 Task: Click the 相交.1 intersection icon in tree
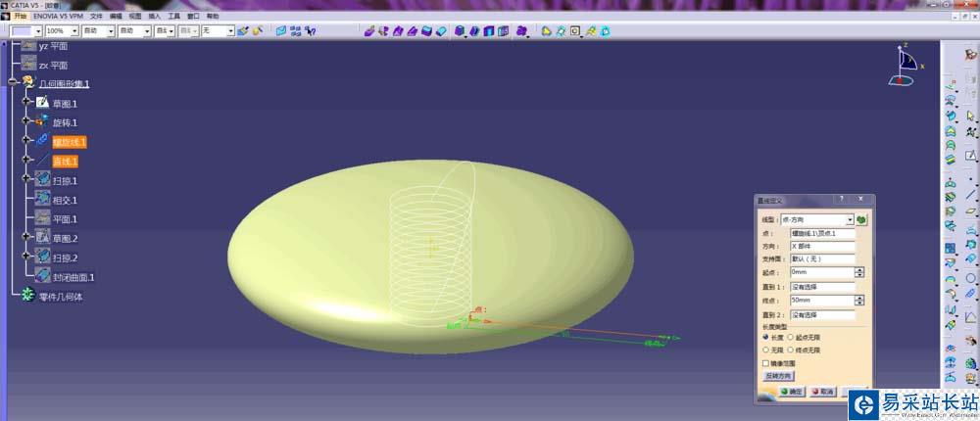42,200
